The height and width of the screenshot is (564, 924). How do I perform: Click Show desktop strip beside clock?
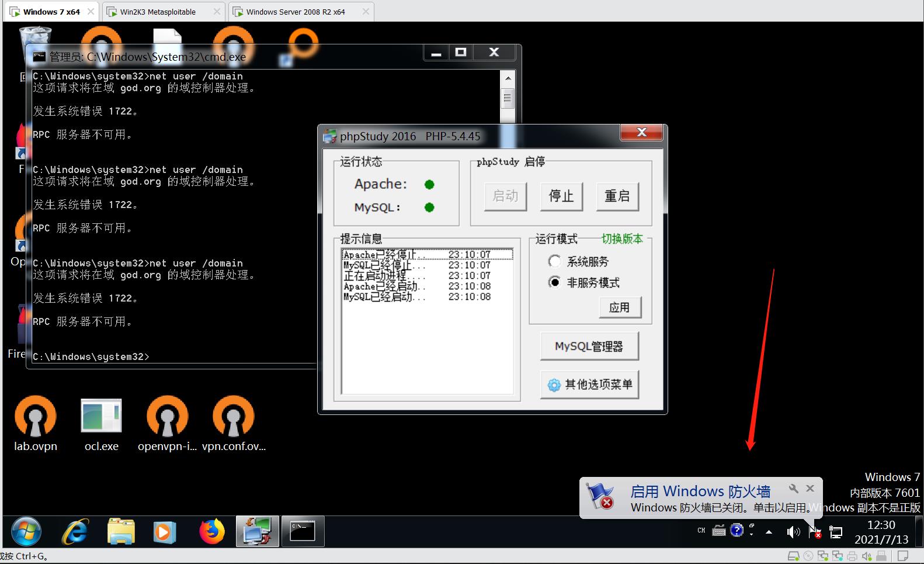[x=919, y=531]
